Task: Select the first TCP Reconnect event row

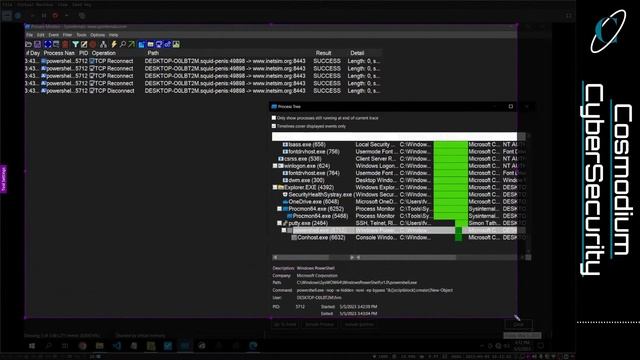Action: tap(203, 61)
